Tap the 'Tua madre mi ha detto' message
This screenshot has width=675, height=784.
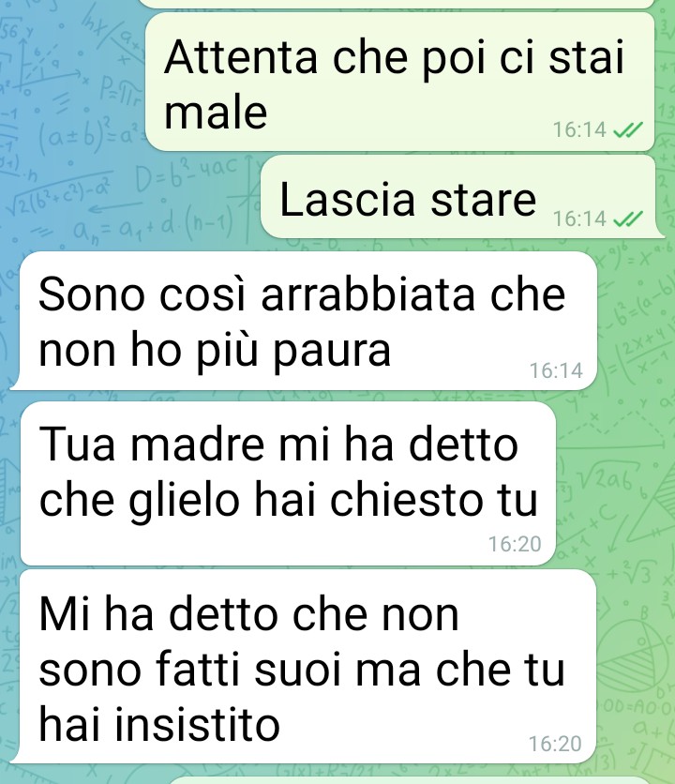click(x=288, y=483)
